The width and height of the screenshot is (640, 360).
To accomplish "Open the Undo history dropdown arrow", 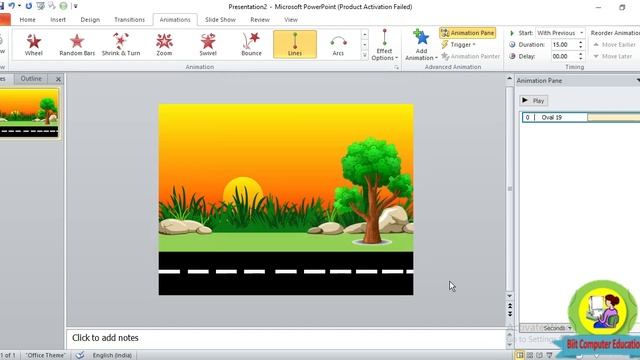I will pos(19,6).
